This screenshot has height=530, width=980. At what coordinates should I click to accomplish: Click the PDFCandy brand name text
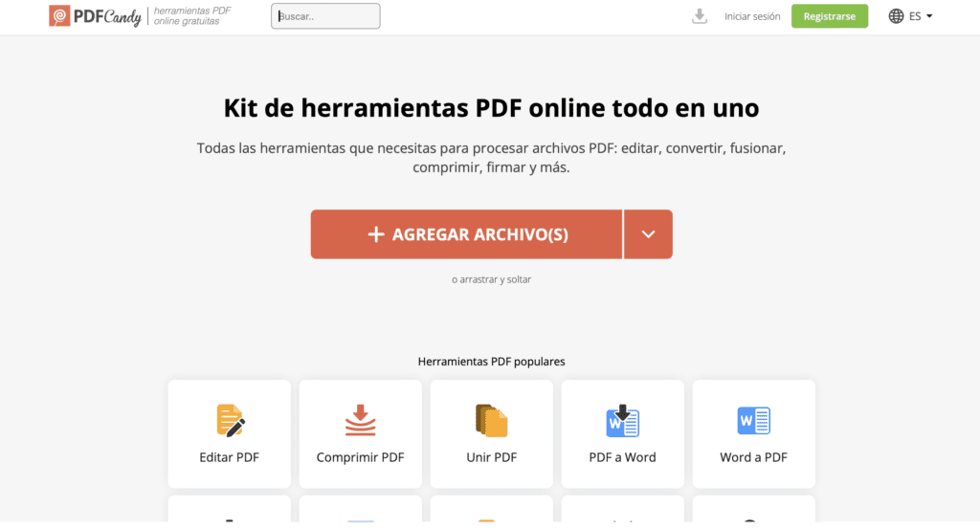(x=107, y=17)
